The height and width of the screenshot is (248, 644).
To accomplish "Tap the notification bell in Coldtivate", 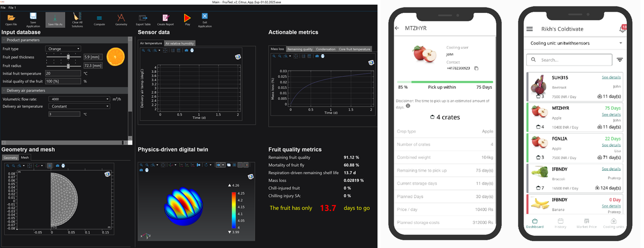I will pyautogui.click(x=623, y=29).
